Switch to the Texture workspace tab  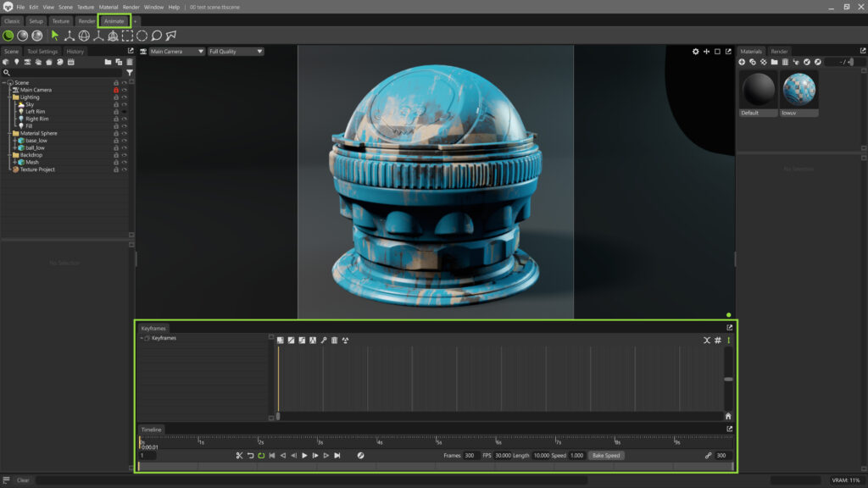pyautogui.click(x=61, y=21)
